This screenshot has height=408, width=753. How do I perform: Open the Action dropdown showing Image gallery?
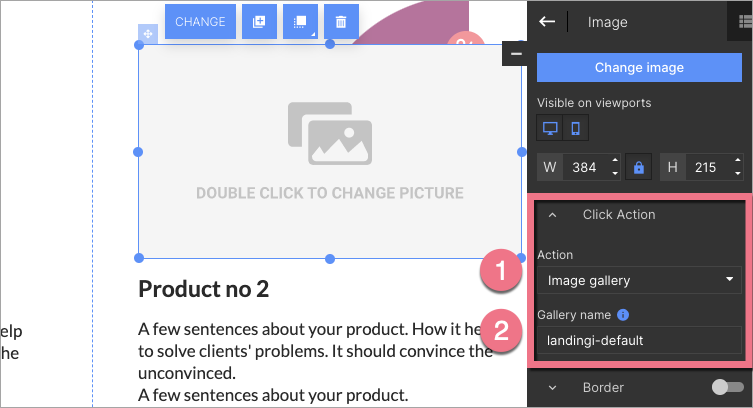640,281
